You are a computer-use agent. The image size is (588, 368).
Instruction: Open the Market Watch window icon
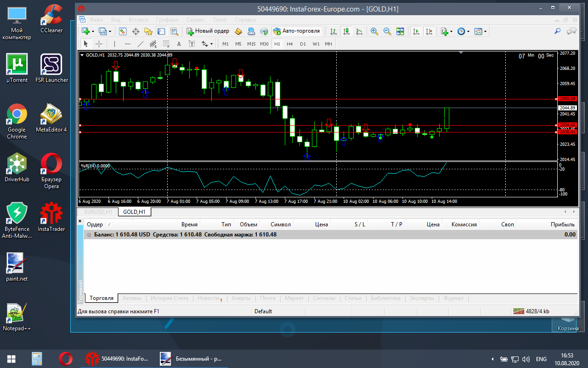click(x=123, y=31)
